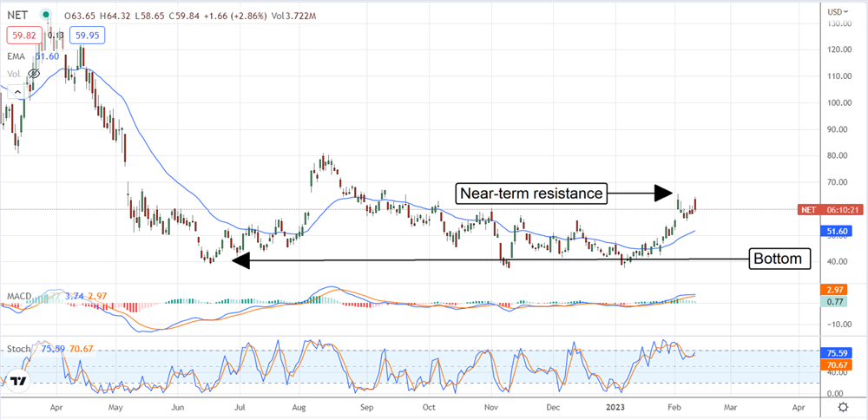Click the Mar label on time axis
This screenshot has width=868, height=420.
tap(731, 407)
